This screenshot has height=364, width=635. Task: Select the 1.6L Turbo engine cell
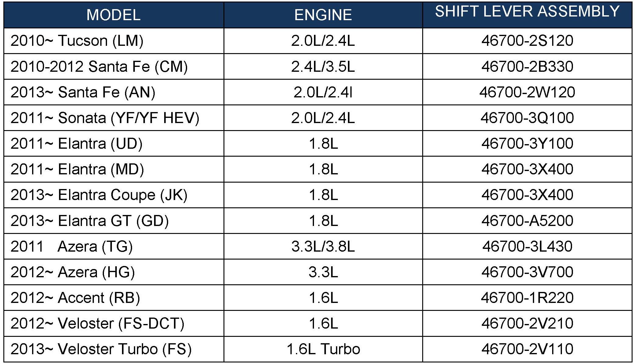(323, 349)
